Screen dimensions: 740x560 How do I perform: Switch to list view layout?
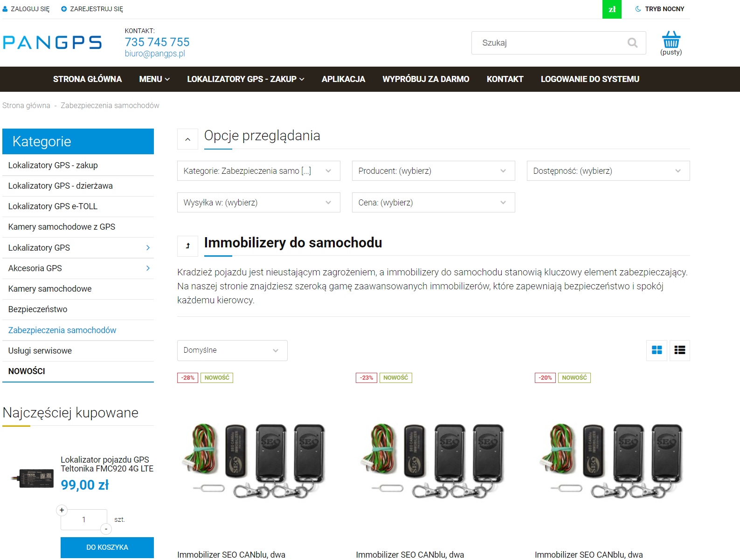679,350
